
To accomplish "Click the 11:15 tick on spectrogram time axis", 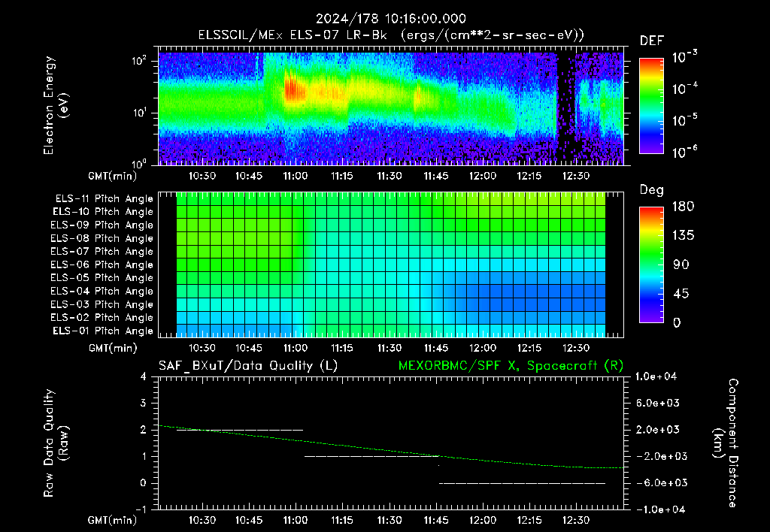I will [342, 176].
